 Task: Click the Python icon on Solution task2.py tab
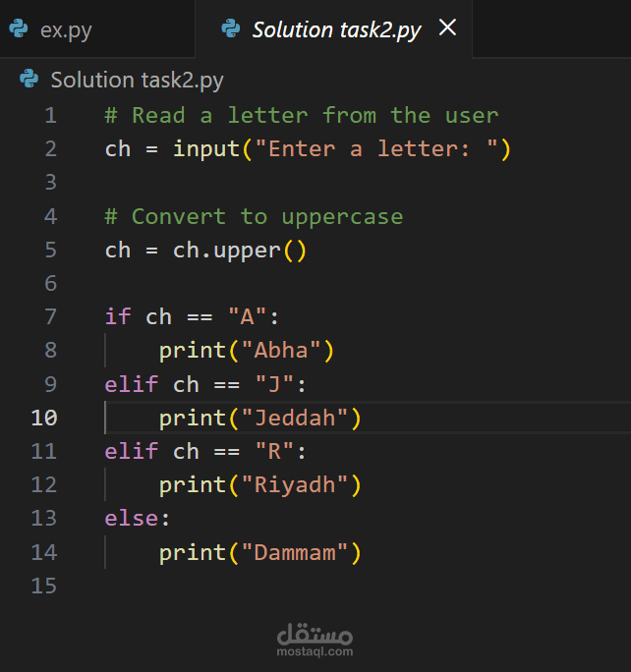click(231, 28)
